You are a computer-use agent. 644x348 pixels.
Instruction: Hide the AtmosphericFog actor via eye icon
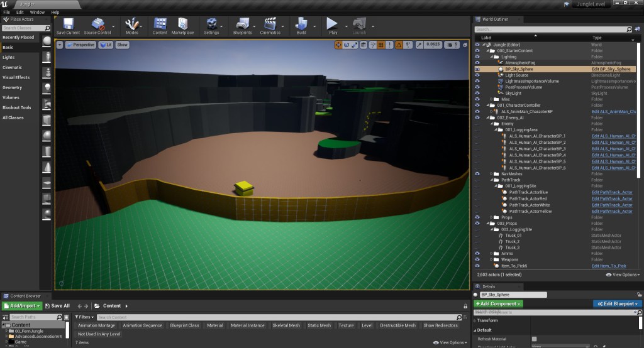(x=477, y=63)
